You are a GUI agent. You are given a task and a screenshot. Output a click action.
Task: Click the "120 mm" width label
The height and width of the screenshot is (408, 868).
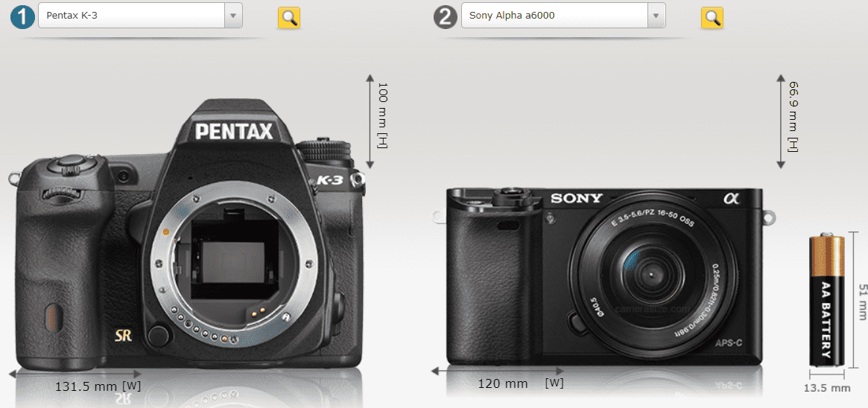503,383
